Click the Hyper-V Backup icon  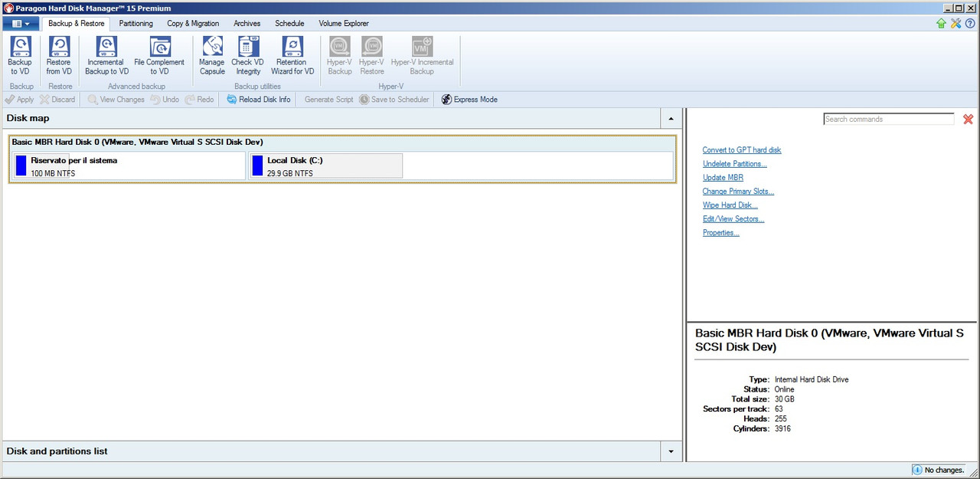339,56
